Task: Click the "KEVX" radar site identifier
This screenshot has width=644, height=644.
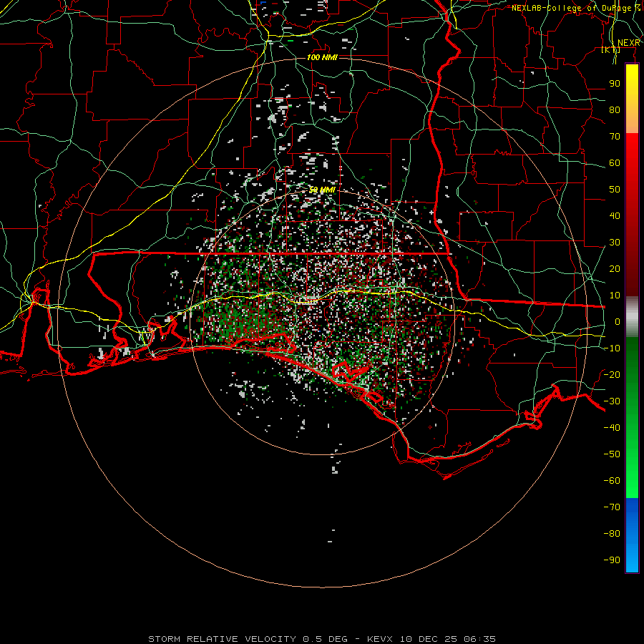Action: [x=380, y=639]
